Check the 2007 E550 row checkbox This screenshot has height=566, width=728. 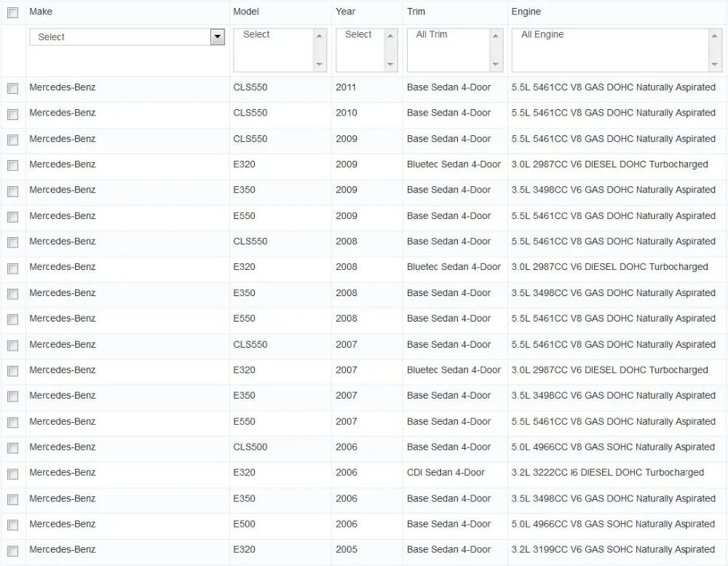[13, 422]
